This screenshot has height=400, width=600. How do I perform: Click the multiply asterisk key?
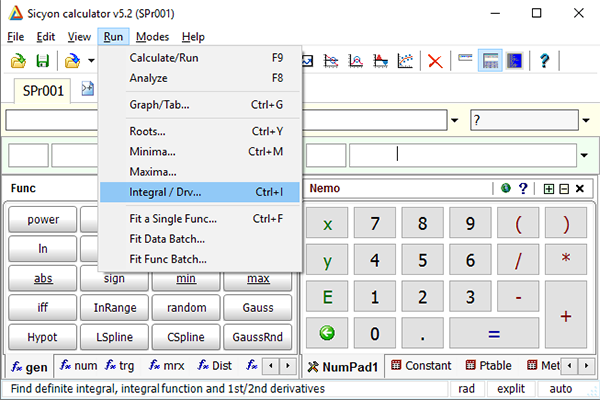pos(566,260)
